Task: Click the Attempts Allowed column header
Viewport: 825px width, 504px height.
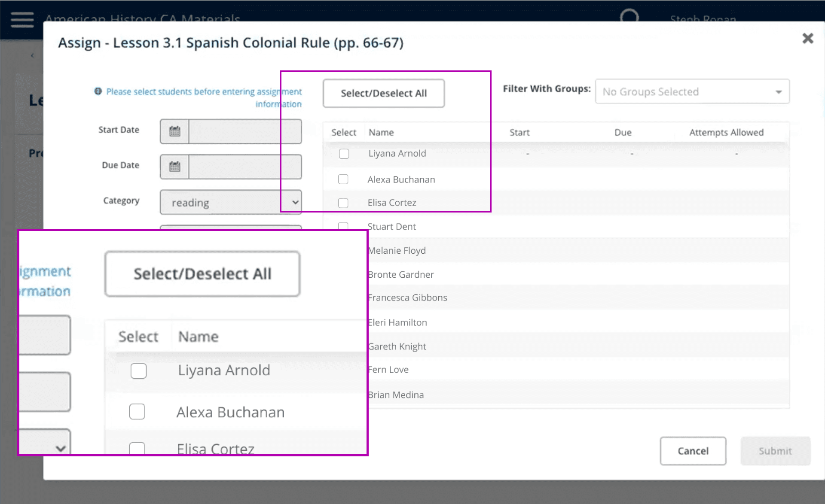Action: coord(726,132)
